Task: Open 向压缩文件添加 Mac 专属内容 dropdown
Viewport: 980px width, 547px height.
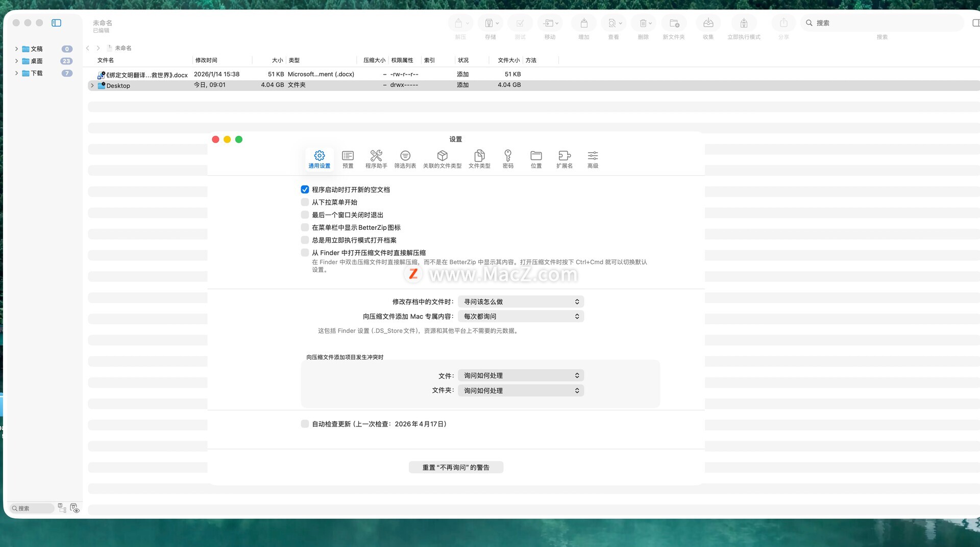Action: click(x=521, y=317)
